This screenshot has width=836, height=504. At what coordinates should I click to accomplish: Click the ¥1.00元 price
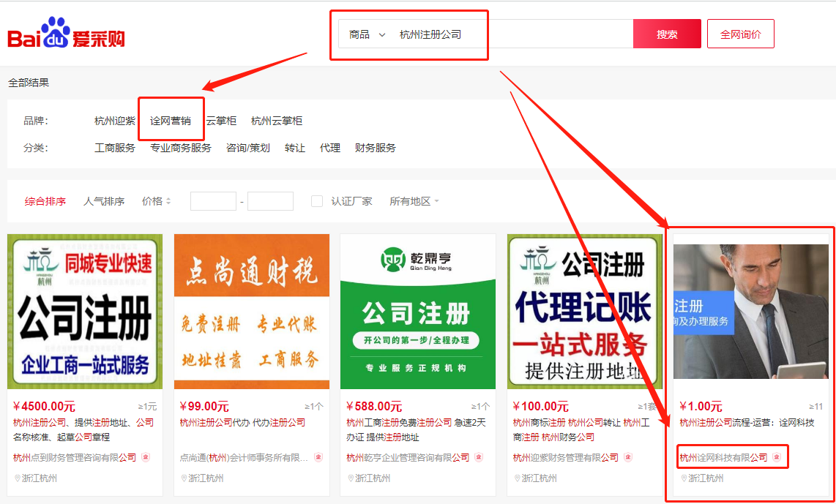tap(701, 407)
